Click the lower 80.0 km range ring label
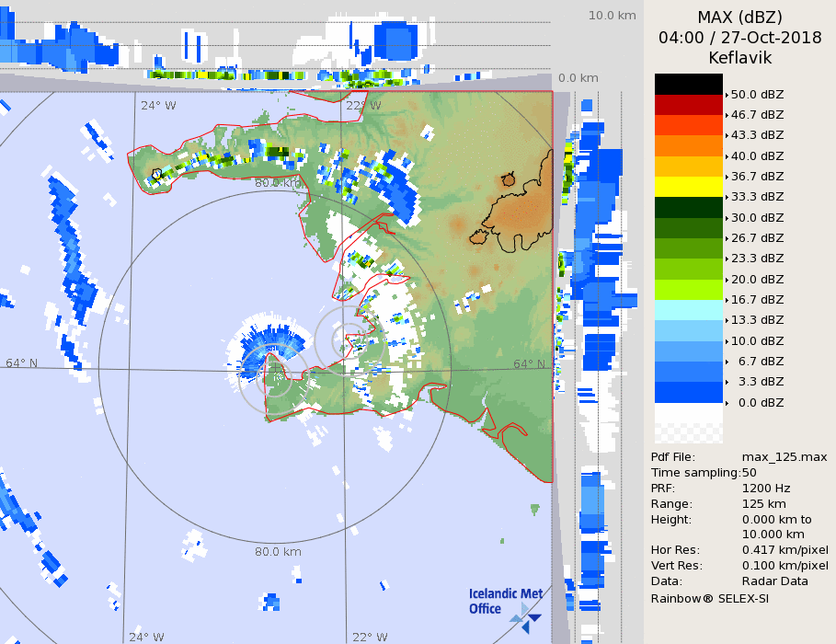 click(x=278, y=552)
